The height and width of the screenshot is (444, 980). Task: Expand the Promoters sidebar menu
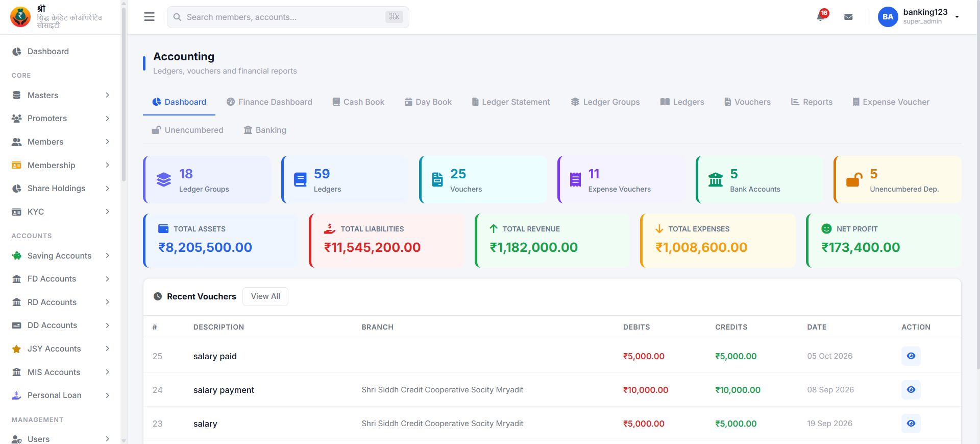(60, 119)
